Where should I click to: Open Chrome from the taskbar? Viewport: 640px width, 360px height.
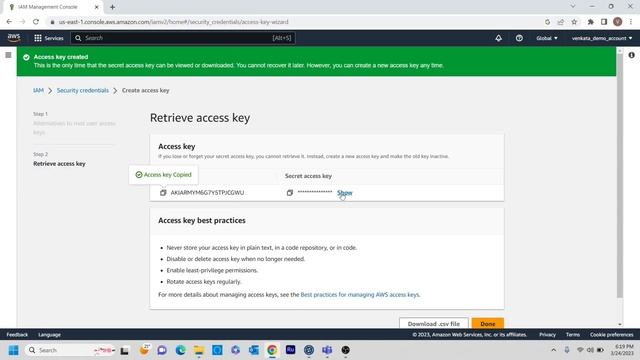(272, 350)
